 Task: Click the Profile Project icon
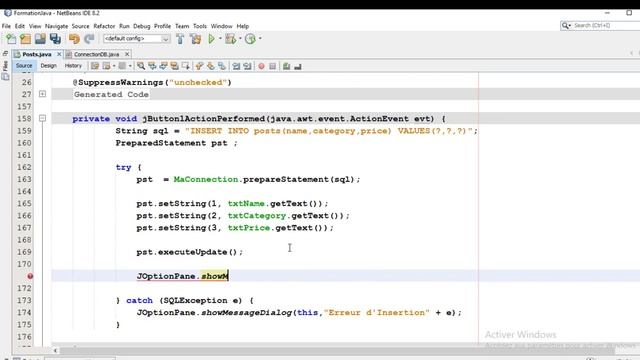point(250,39)
